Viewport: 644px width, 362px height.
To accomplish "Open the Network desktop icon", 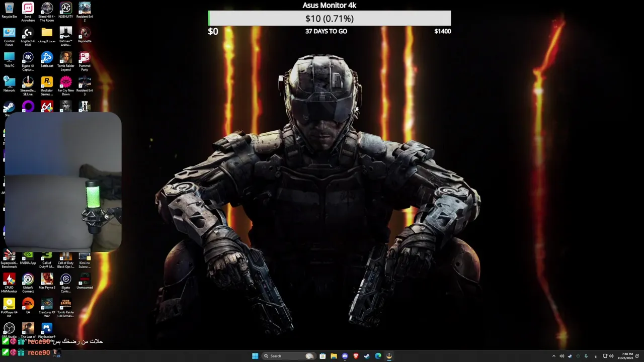I will [x=9, y=84].
